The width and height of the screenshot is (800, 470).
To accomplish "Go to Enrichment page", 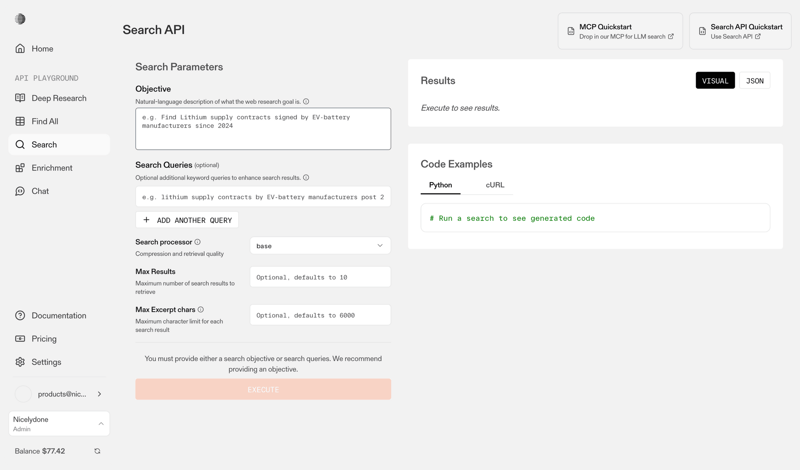I will (x=59, y=167).
